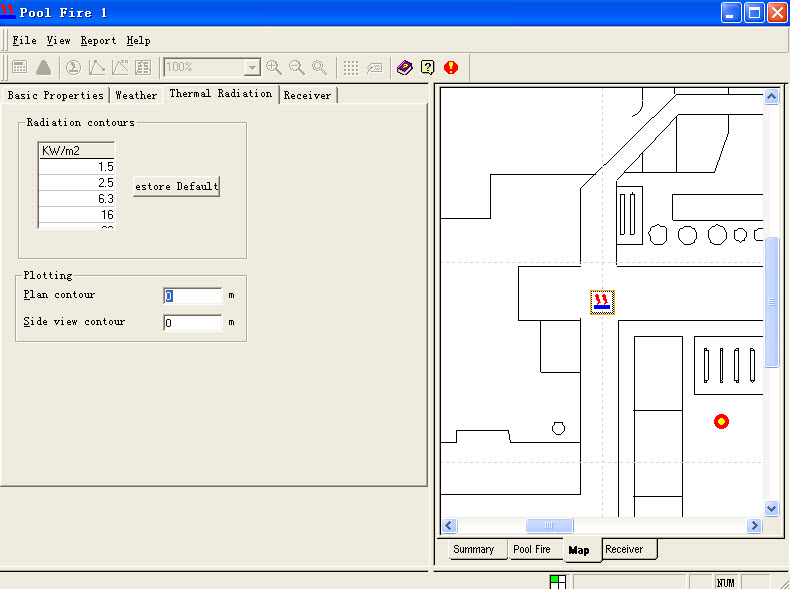Open the Report menu
The height and width of the screenshot is (589, 790).
point(98,41)
